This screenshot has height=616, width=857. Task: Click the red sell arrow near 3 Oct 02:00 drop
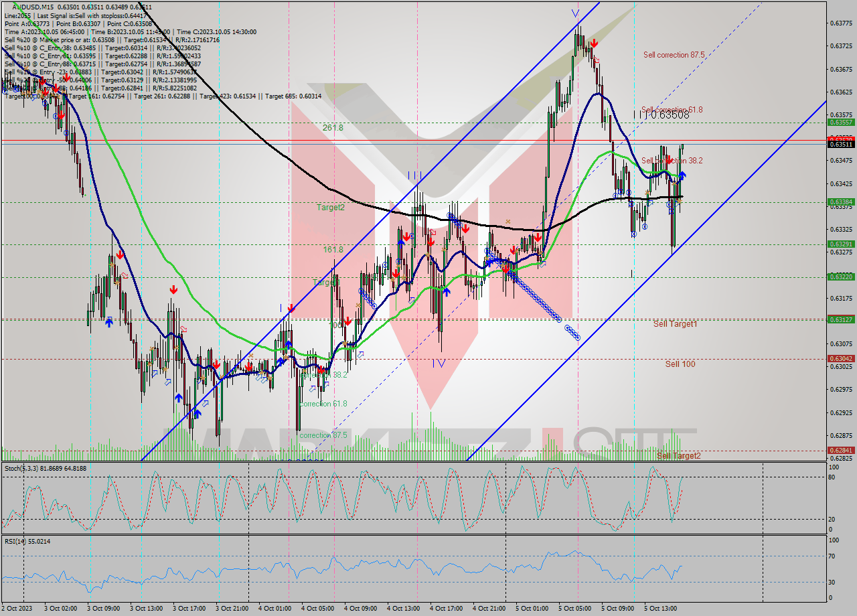click(60, 115)
